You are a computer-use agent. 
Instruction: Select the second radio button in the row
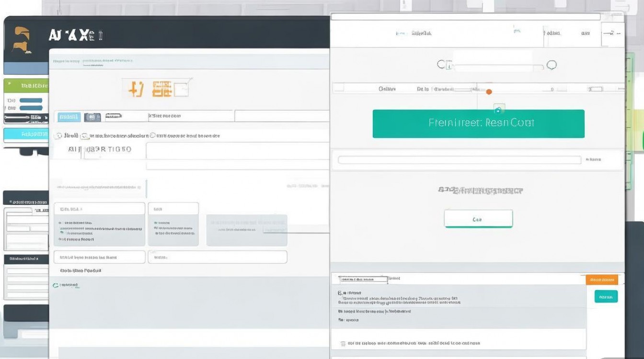tap(84, 135)
